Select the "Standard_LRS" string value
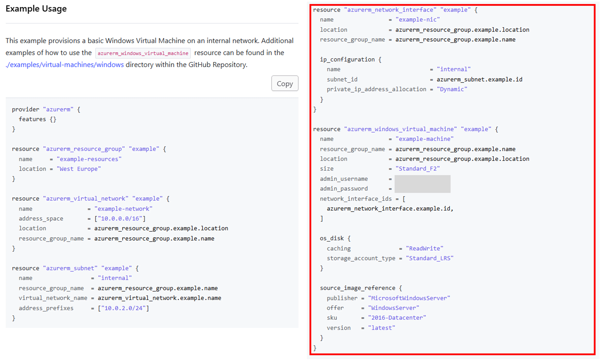605x364 pixels. (x=429, y=258)
